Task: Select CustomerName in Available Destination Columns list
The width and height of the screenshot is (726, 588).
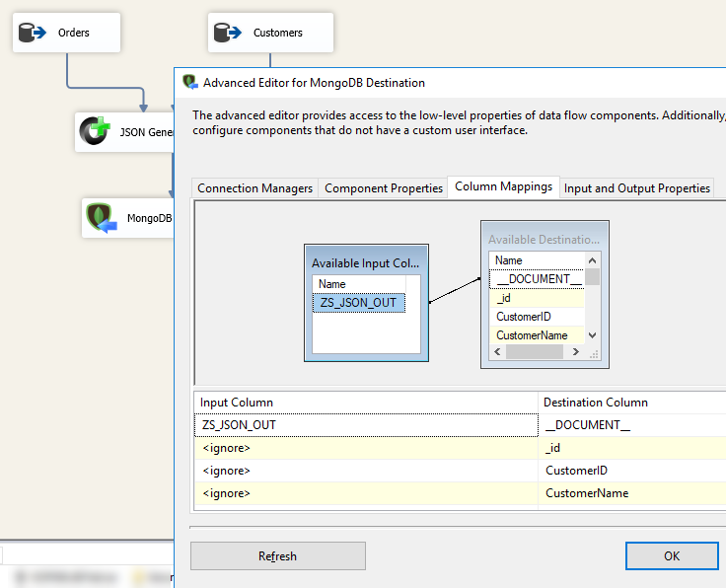Action: coord(537,335)
